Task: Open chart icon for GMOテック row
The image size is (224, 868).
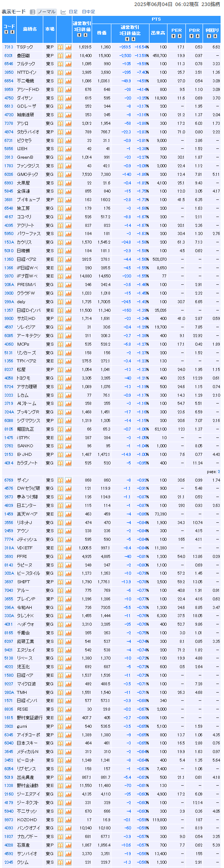Action: click(x=68, y=174)
